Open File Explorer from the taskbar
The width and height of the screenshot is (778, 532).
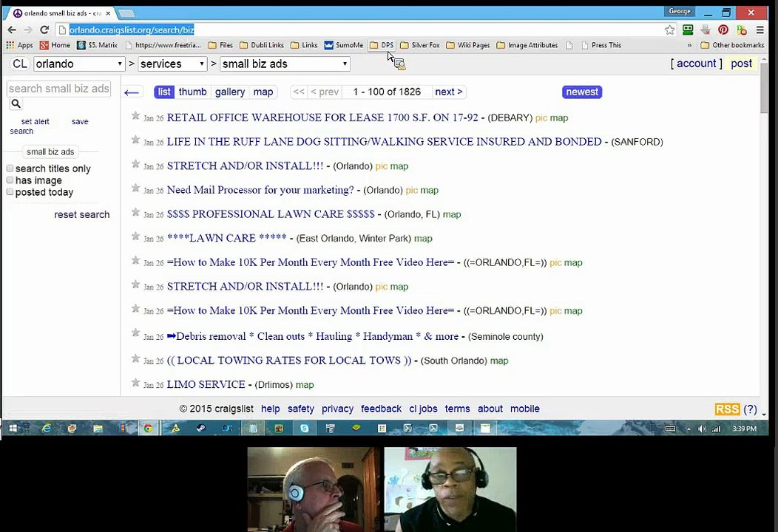click(x=98, y=429)
